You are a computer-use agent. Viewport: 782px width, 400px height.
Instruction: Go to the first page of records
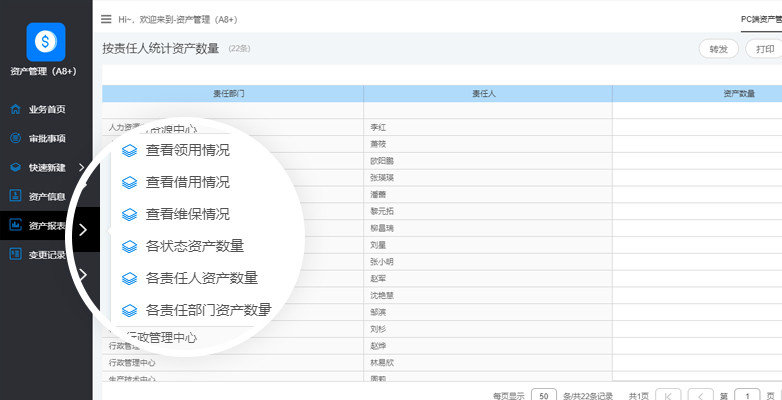(x=668, y=395)
